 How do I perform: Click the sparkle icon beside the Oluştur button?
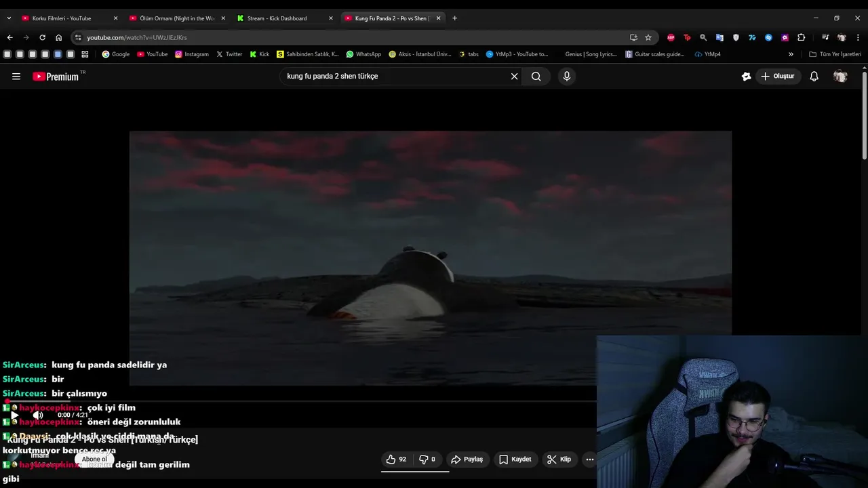coord(746,77)
